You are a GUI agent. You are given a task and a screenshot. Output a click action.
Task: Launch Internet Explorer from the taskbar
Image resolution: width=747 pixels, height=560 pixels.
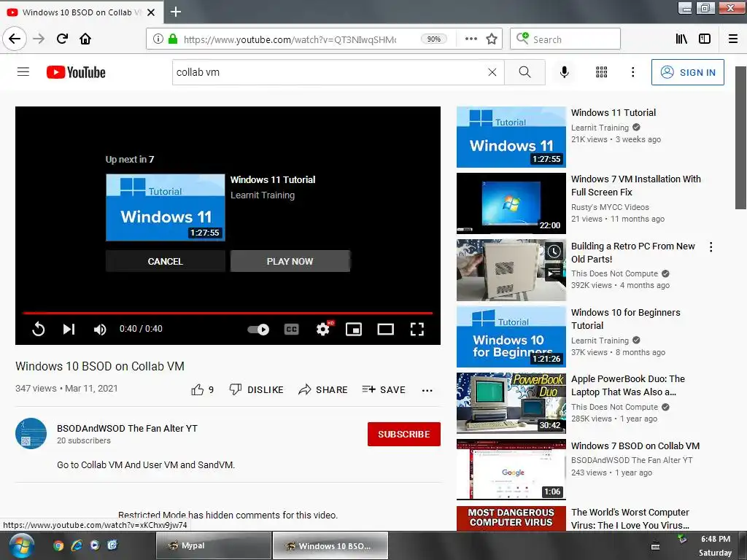pos(76,545)
